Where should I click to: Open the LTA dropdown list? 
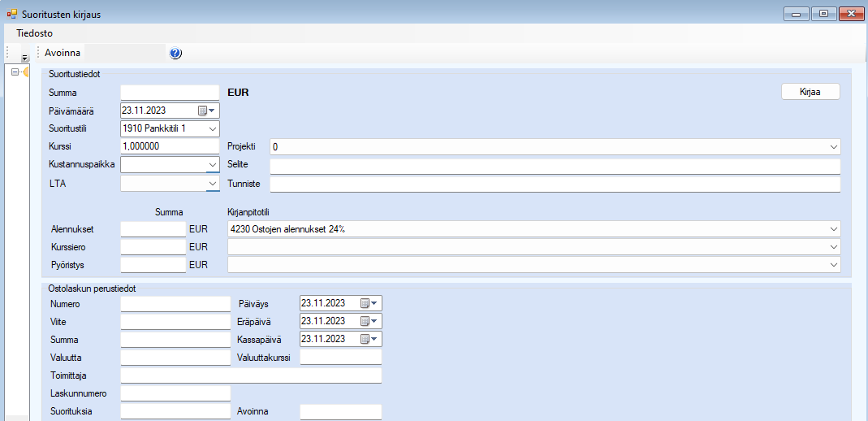pos(212,184)
